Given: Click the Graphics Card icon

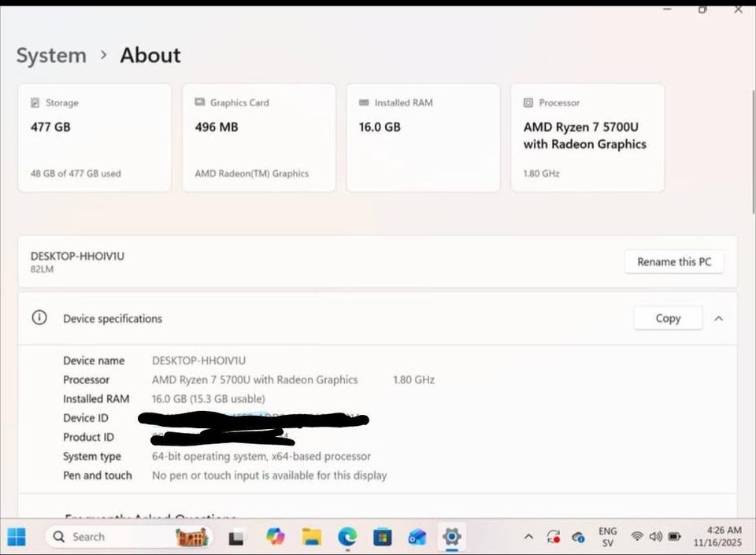Looking at the screenshot, I should [199, 102].
